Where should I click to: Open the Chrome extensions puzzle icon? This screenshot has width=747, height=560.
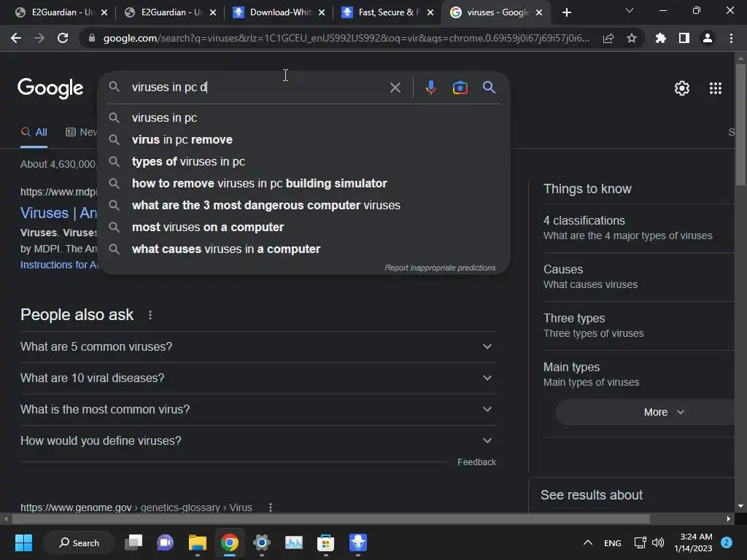(660, 38)
